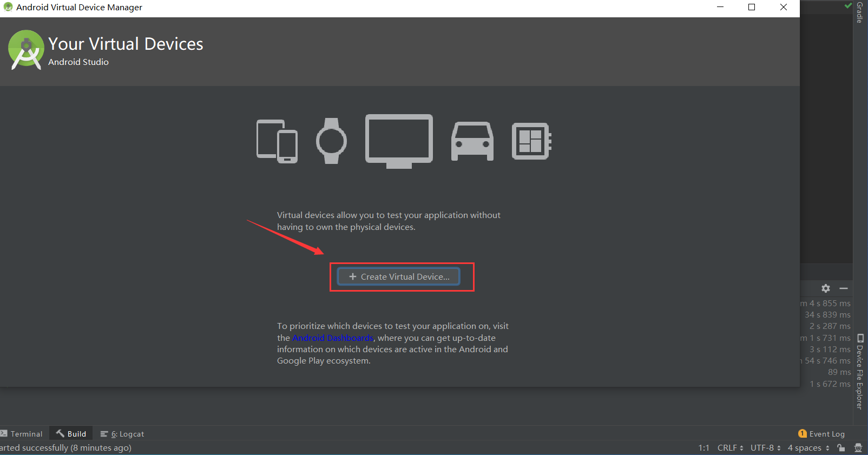Select the '1 s 731 ms' build timing entry
The image size is (868, 455).
(825, 338)
